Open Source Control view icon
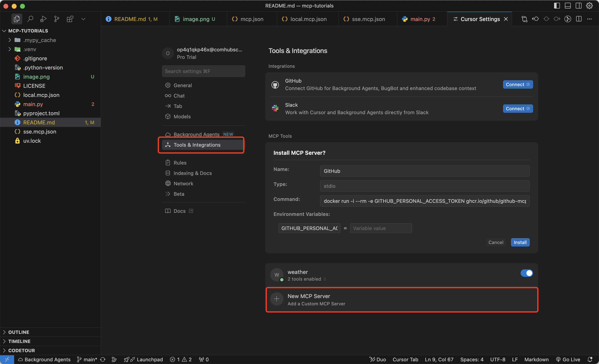 coord(57,19)
